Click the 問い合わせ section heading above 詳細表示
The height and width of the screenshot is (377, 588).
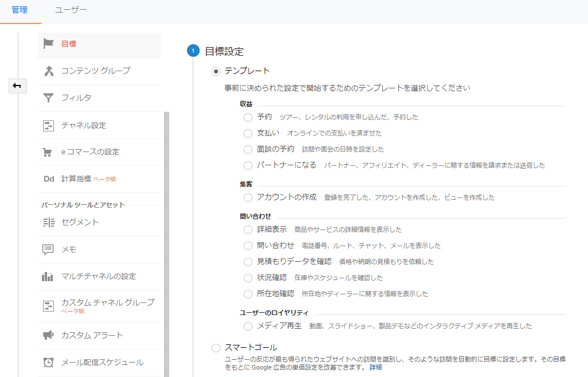pos(255,216)
